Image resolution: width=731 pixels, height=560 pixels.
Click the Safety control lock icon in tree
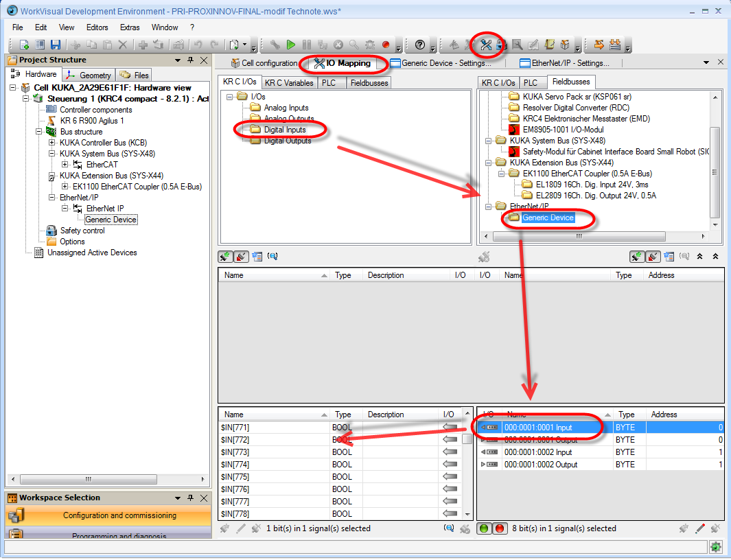(x=51, y=231)
